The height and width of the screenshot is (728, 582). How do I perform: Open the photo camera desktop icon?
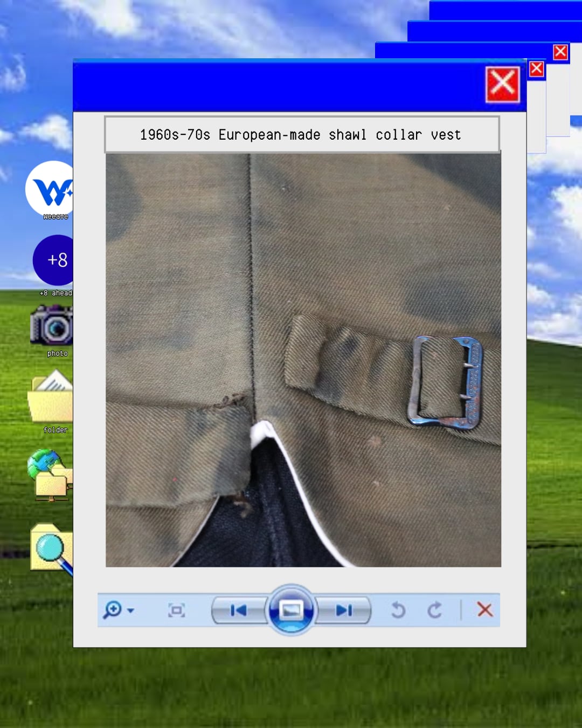(52, 325)
